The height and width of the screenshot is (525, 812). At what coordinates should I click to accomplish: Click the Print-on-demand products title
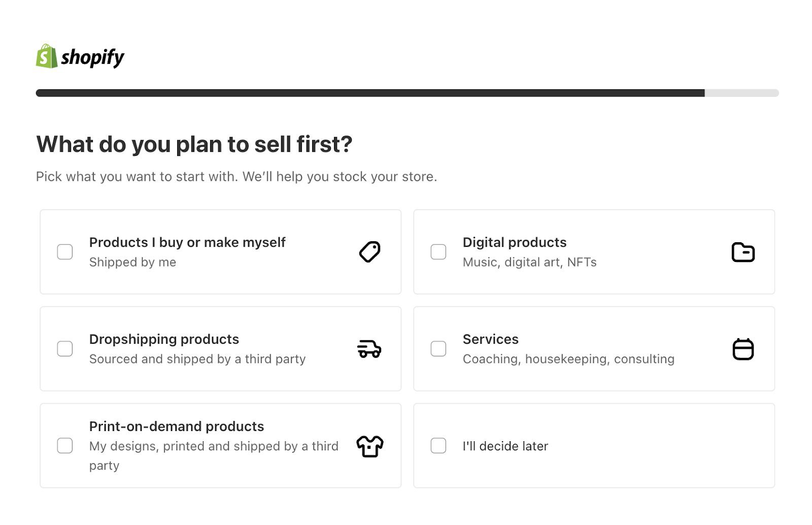[x=177, y=426]
